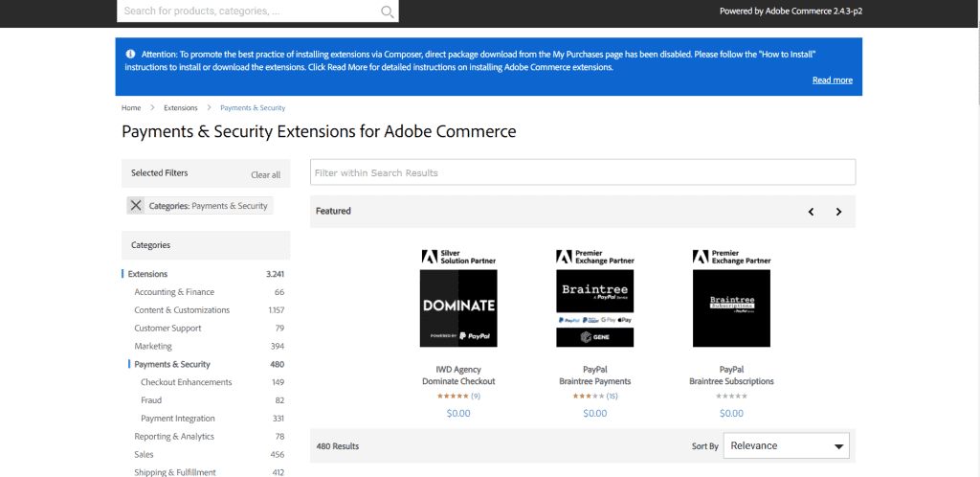Open the Dominate Checkout extension thumbnail

458,308
